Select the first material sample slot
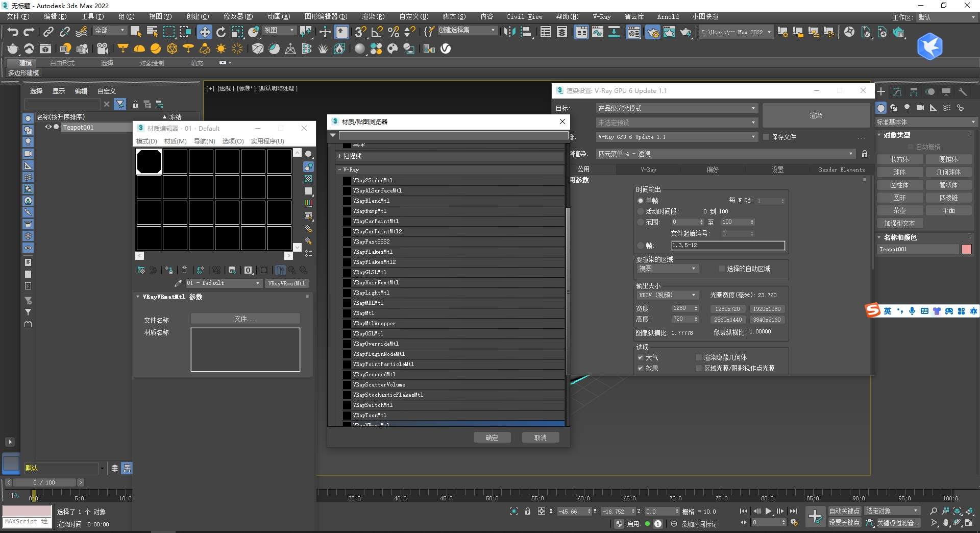Screen dimensions: 980x533 149,161
